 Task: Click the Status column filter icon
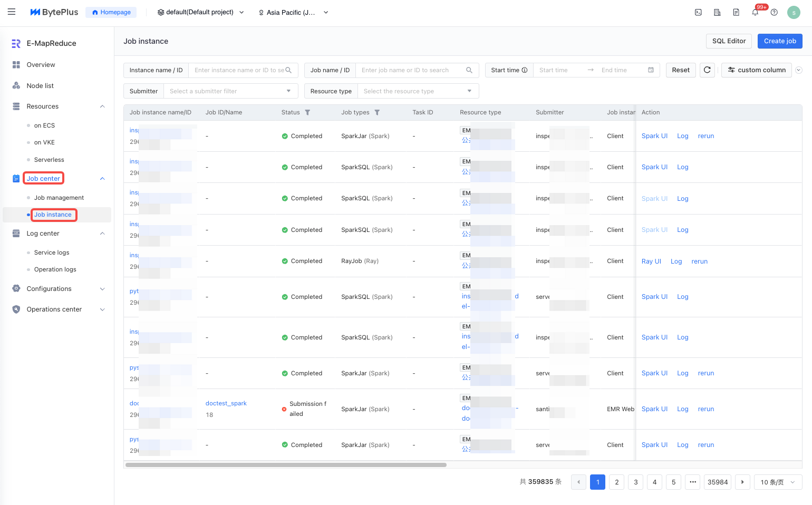(307, 112)
